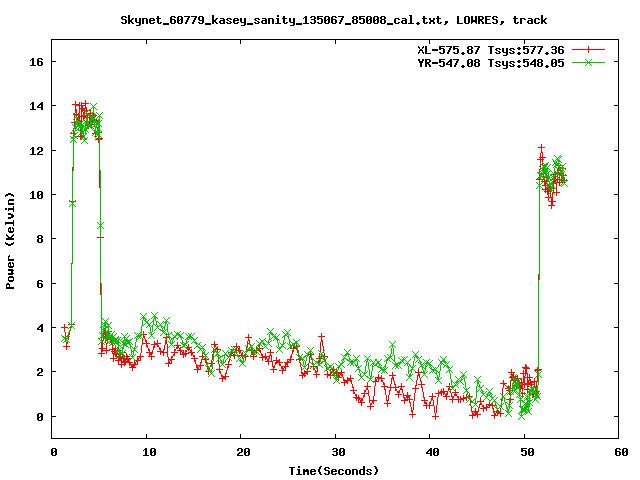
Task: Click the green YR legend line sample
Action: tap(588, 62)
